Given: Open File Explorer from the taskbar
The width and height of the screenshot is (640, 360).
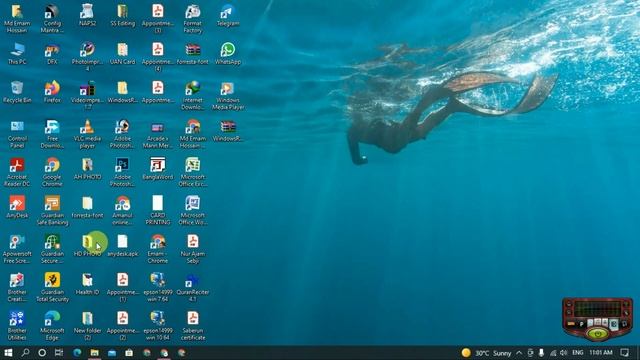Looking at the screenshot, I should click(94, 353).
